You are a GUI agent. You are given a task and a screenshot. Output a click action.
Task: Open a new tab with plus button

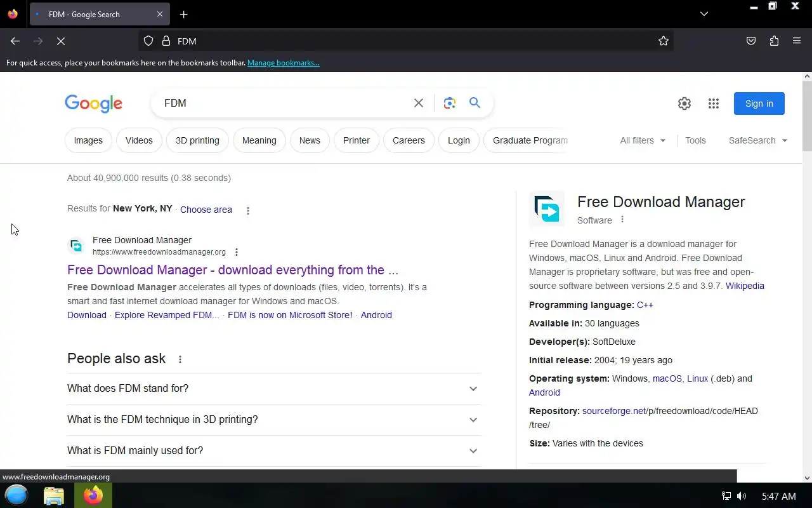coord(183,14)
